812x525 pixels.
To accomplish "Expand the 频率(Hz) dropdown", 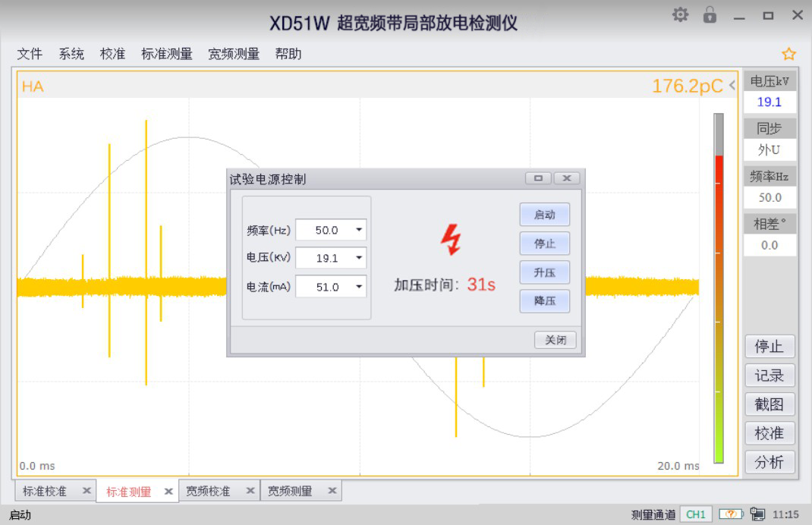I will pos(359,230).
